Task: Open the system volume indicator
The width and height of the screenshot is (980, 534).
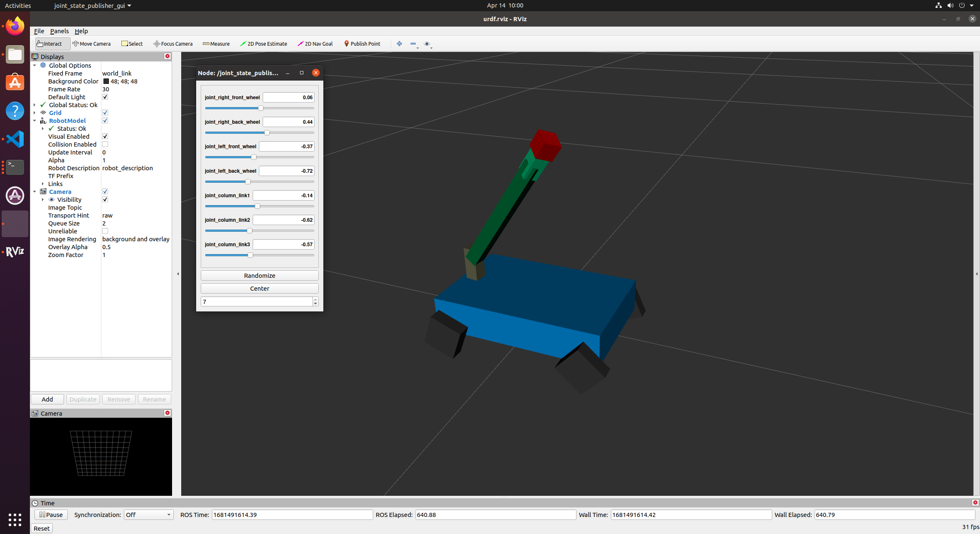Action: tap(950, 5)
